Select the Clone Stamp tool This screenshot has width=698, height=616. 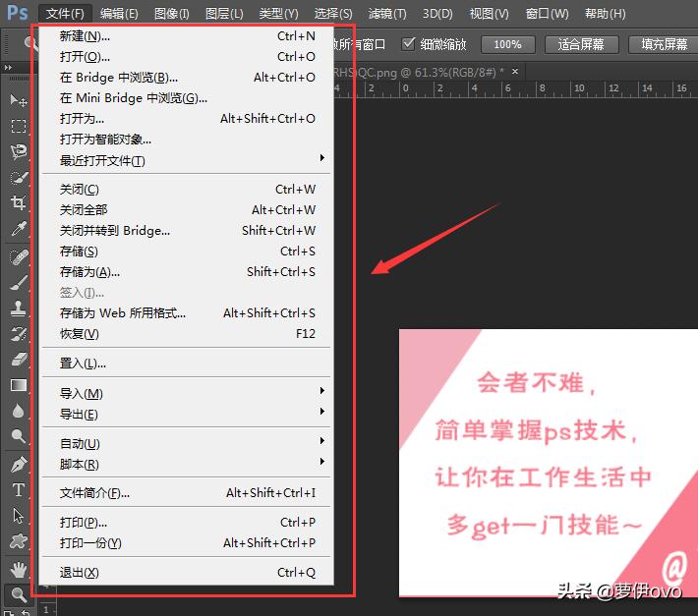pyautogui.click(x=19, y=308)
